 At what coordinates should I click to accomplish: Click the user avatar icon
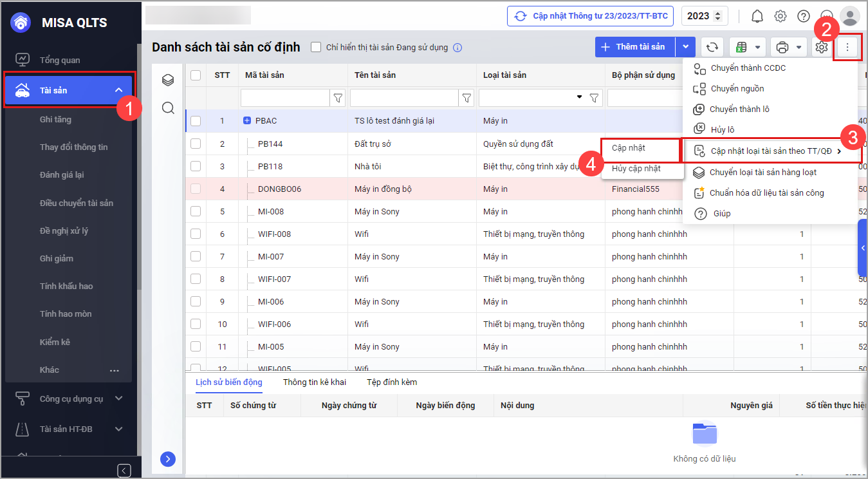[850, 16]
